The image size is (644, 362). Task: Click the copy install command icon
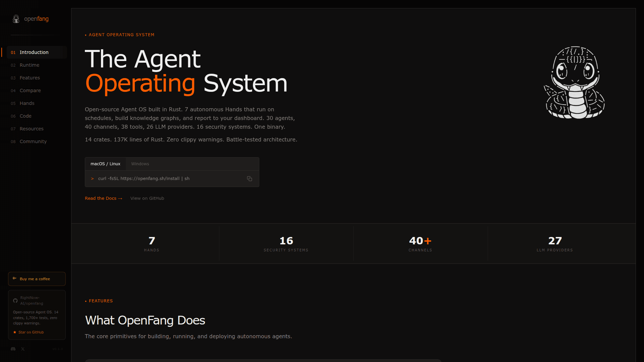(x=250, y=179)
